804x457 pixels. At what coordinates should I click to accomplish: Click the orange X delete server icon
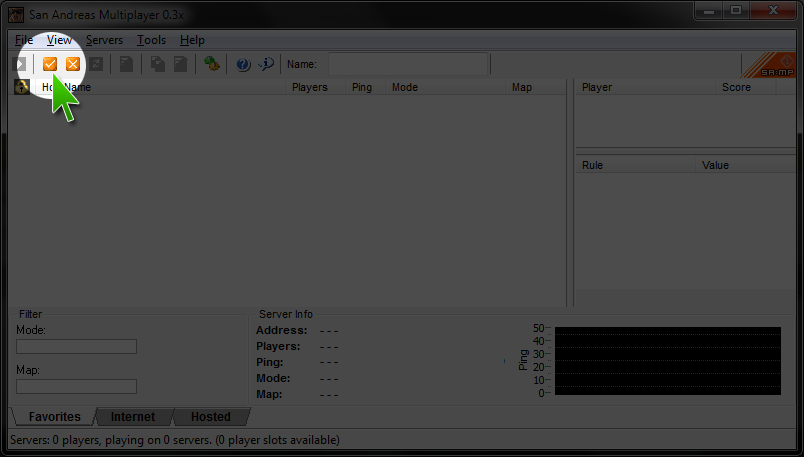[73, 64]
